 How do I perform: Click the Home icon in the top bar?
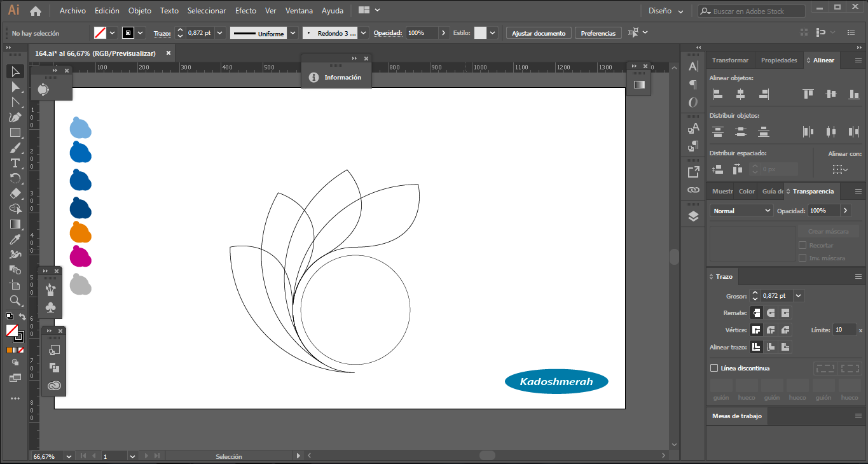[x=36, y=11]
